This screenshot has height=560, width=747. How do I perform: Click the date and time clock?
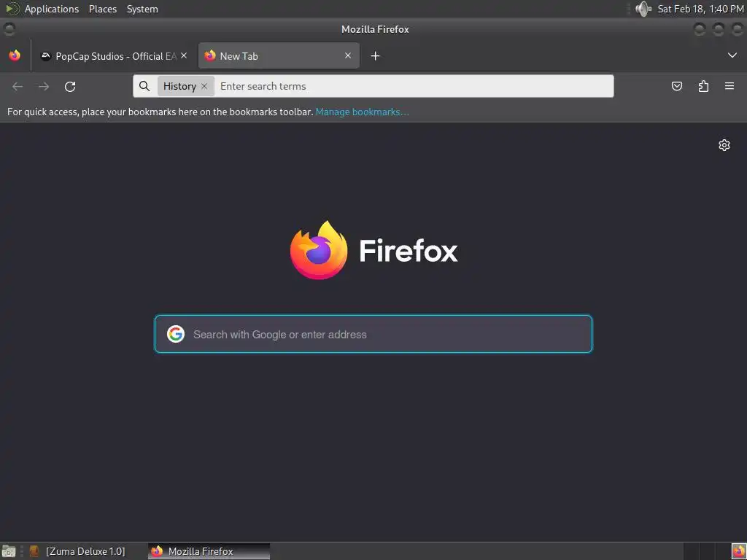700,9
